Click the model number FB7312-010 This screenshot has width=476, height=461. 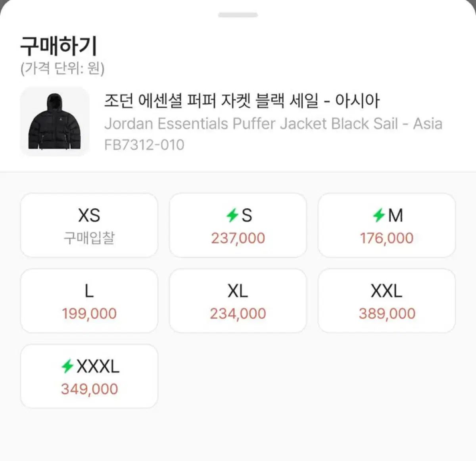[x=144, y=145]
